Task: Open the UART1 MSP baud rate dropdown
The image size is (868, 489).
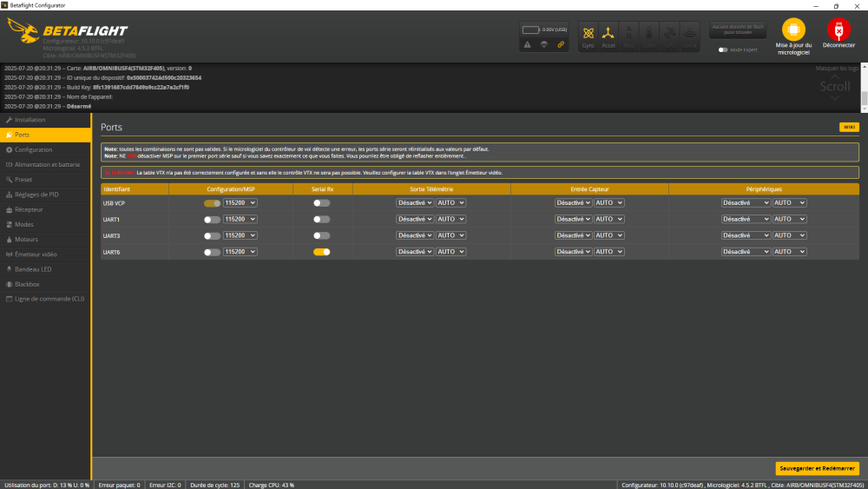Action: (x=240, y=219)
